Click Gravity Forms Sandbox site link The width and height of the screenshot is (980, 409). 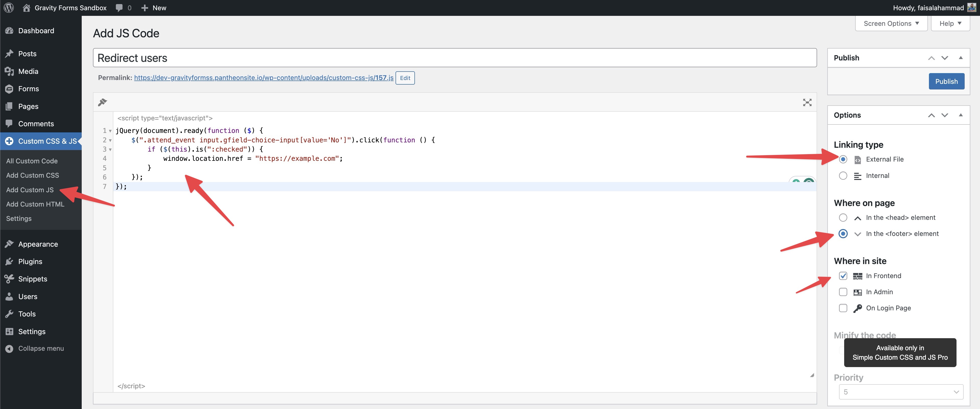click(70, 8)
